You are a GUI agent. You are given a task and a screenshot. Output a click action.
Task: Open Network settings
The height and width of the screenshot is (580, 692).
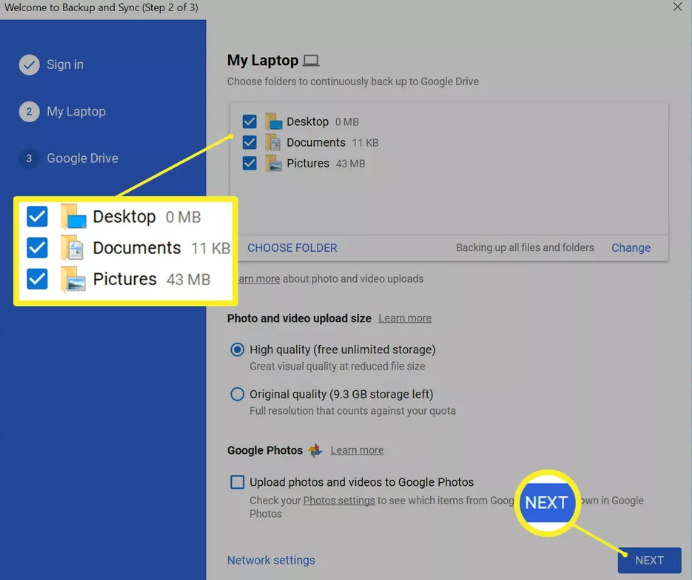(x=271, y=560)
